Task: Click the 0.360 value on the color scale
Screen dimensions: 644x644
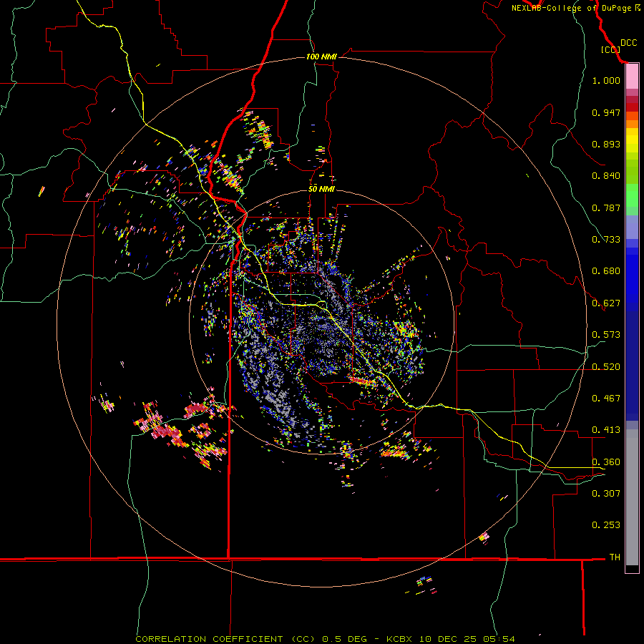Action: click(606, 462)
